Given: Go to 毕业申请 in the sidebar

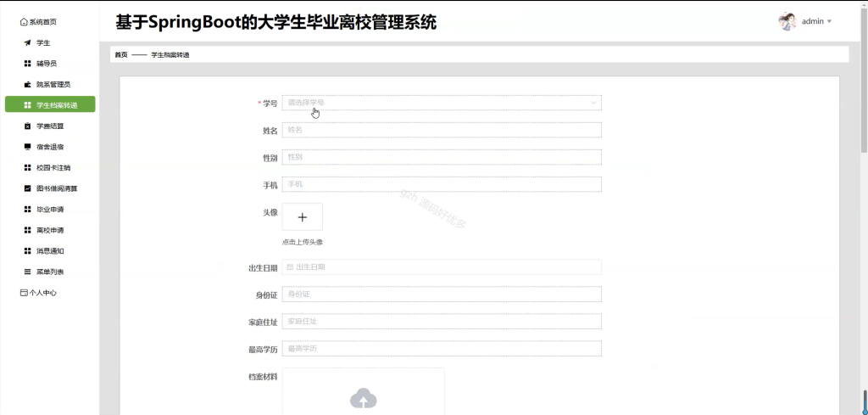Looking at the screenshot, I should [x=50, y=210].
